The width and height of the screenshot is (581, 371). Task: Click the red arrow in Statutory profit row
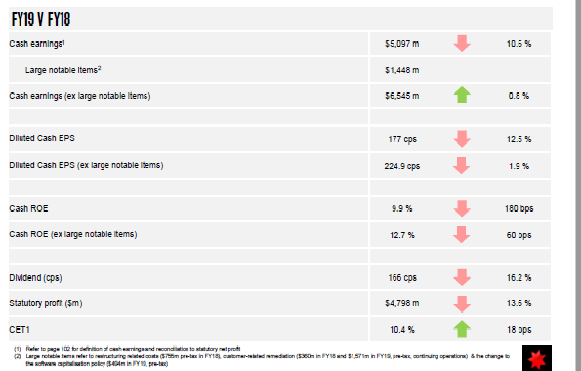pyautogui.click(x=462, y=304)
